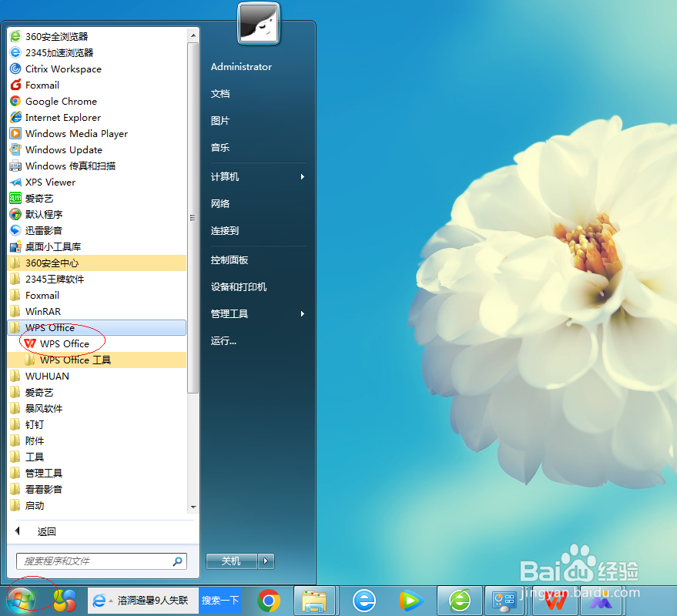Launch Windows 传真和扫描

[97, 166]
